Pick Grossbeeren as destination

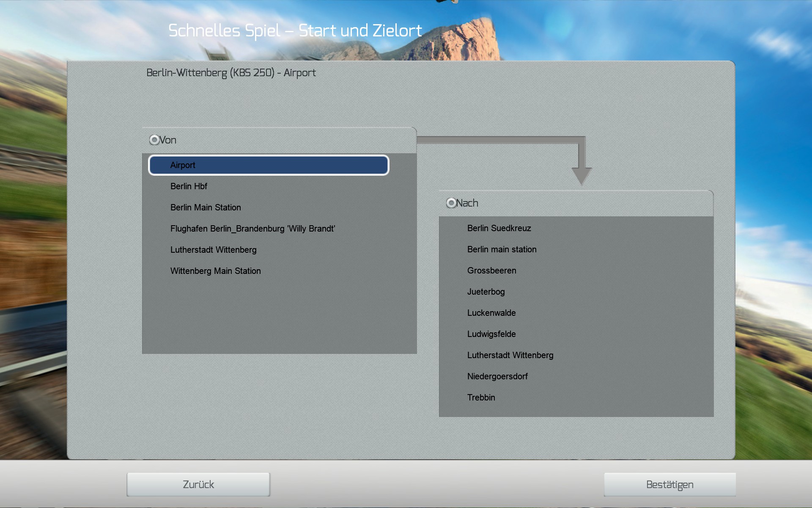491,271
